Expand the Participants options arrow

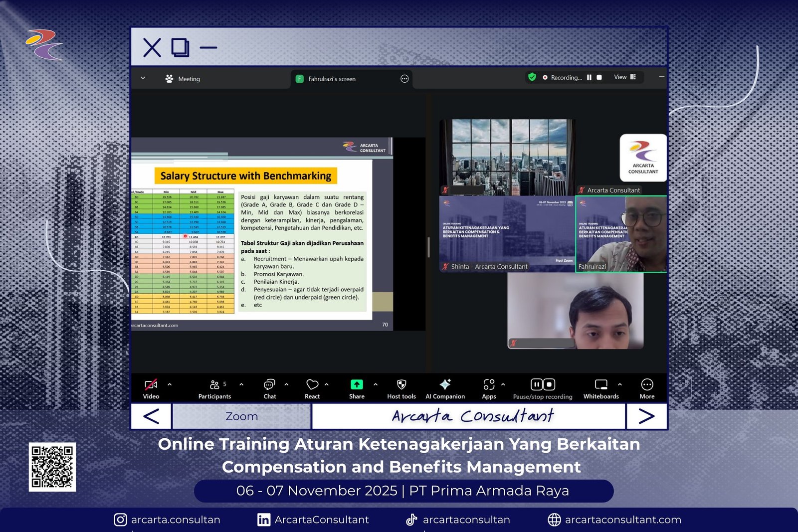pos(241,384)
